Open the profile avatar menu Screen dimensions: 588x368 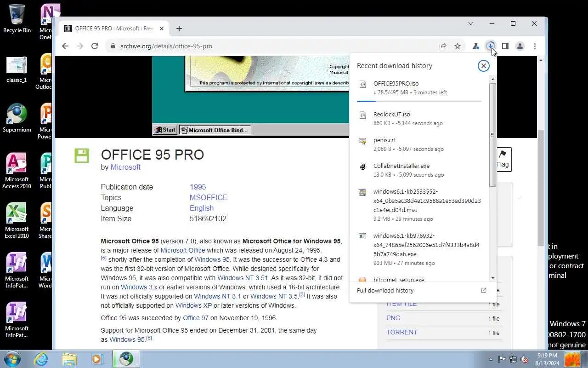[520, 46]
